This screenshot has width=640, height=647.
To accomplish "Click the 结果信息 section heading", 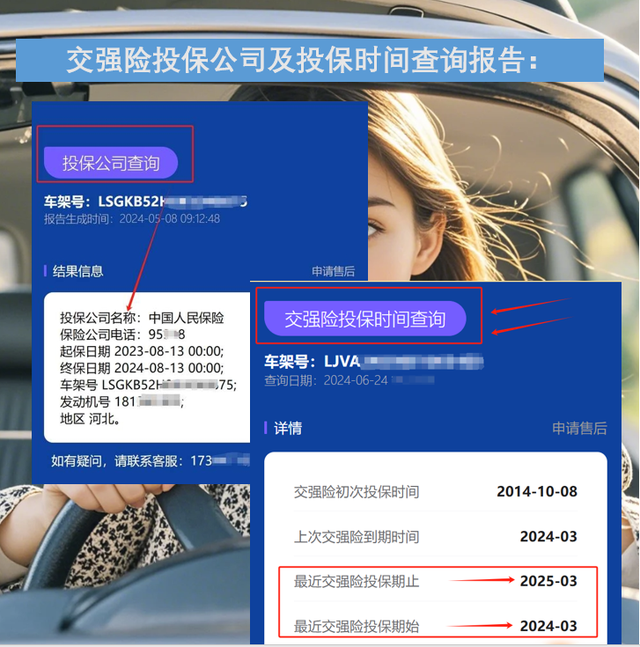I will point(78,271).
